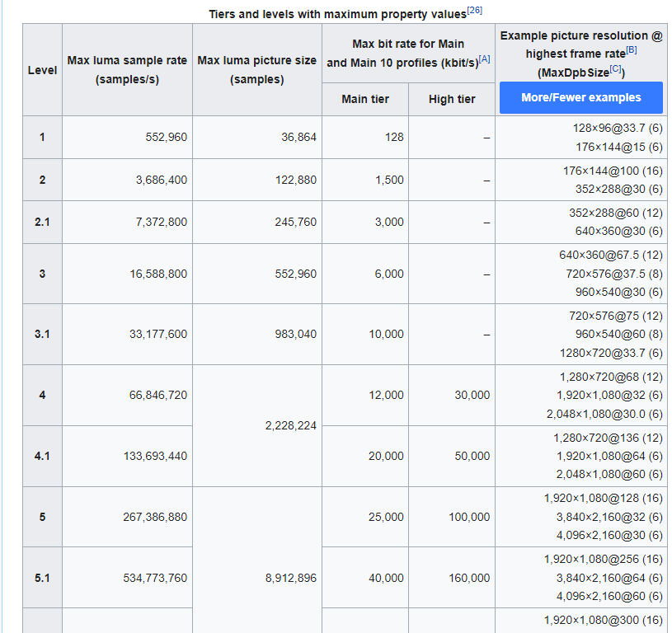Image resolution: width=672 pixels, height=633 pixels.
Task: Click the 640×360@30 (6) example
Action: [x=619, y=232]
